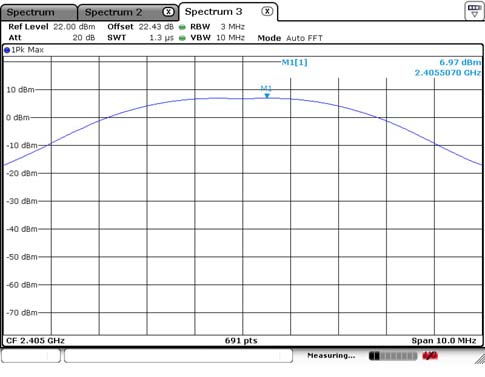Viewport: 485px width, 377px height.
Task: Switch to the Spectrum tab
Action: (x=38, y=13)
